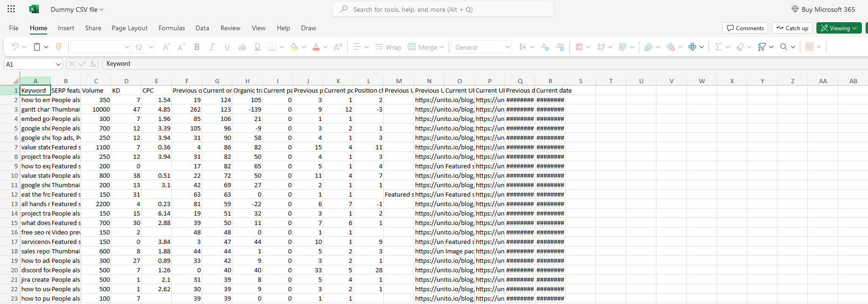The height and width of the screenshot is (304, 868).
Task: Toggle Italic formatting
Action: click(212, 47)
